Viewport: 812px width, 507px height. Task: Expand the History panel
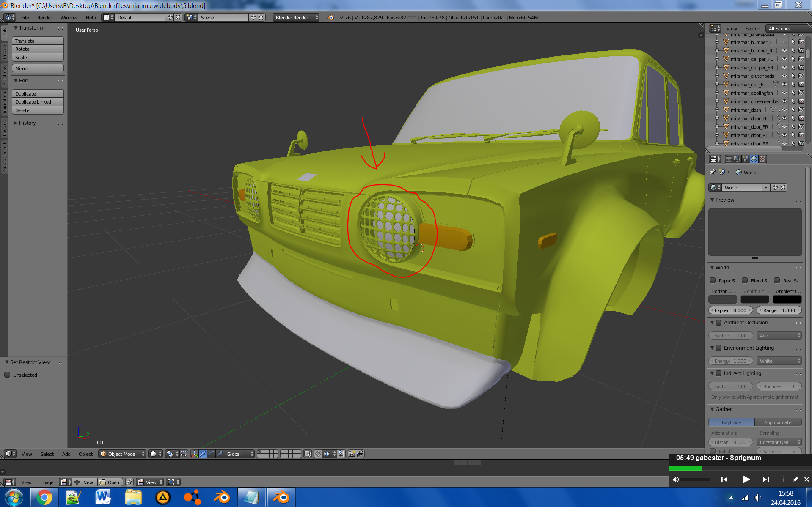(16, 123)
